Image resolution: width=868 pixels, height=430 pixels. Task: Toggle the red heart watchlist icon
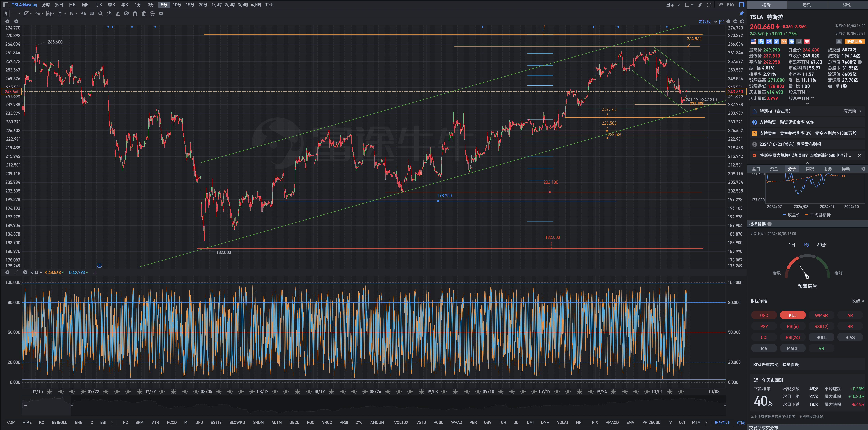(x=807, y=41)
